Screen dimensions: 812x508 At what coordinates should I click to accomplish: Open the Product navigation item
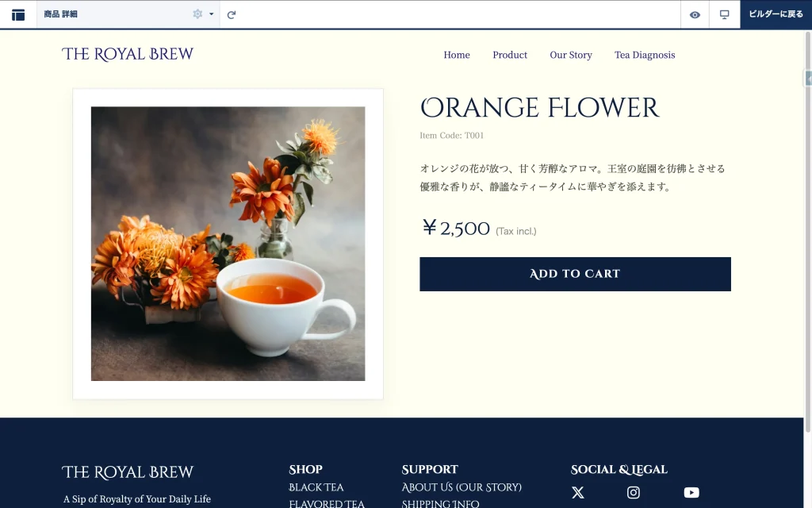click(x=510, y=55)
